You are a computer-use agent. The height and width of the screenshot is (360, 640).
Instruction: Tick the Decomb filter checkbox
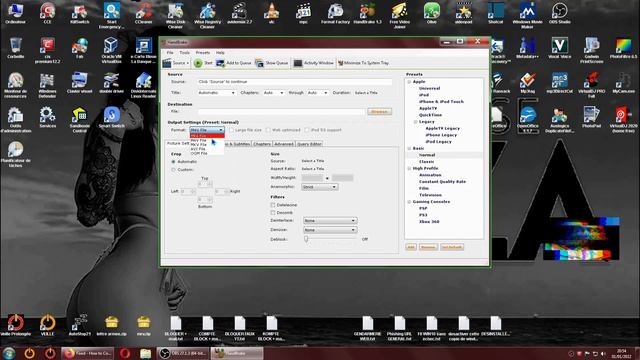pyautogui.click(x=273, y=213)
